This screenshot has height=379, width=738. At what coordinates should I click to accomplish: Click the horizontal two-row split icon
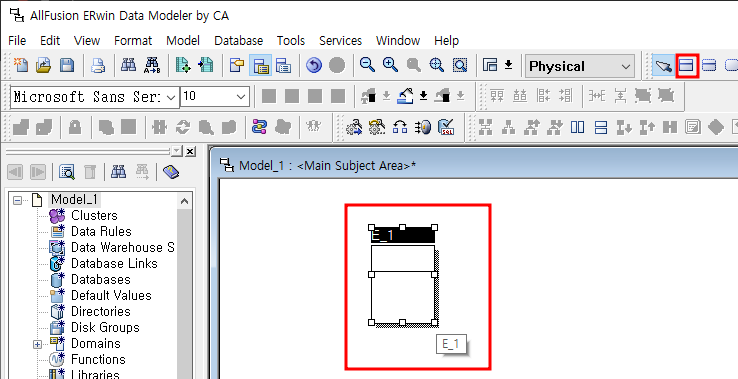[600, 127]
